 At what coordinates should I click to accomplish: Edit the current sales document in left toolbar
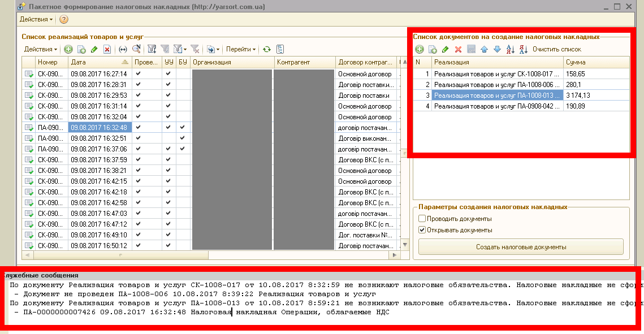(x=94, y=49)
